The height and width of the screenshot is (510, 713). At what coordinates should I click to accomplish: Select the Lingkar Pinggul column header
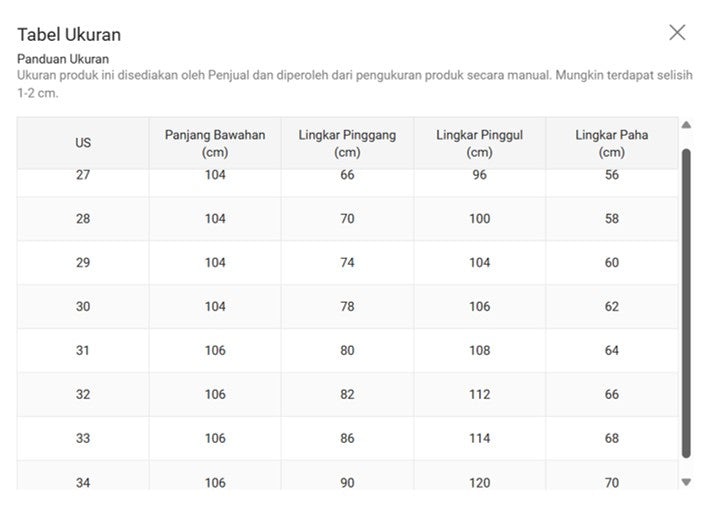tap(480, 143)
